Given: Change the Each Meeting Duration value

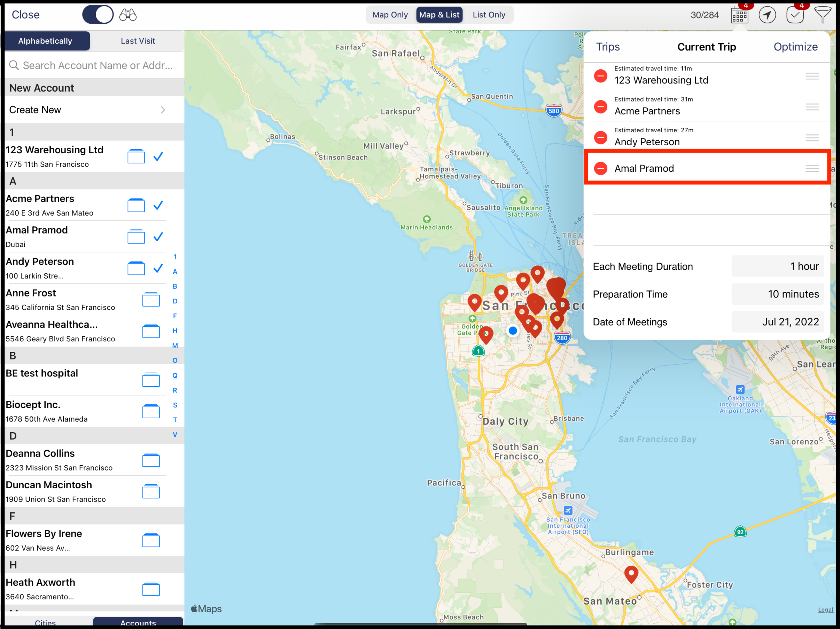Looking at the screenshot, I should [x=777, y=266].
